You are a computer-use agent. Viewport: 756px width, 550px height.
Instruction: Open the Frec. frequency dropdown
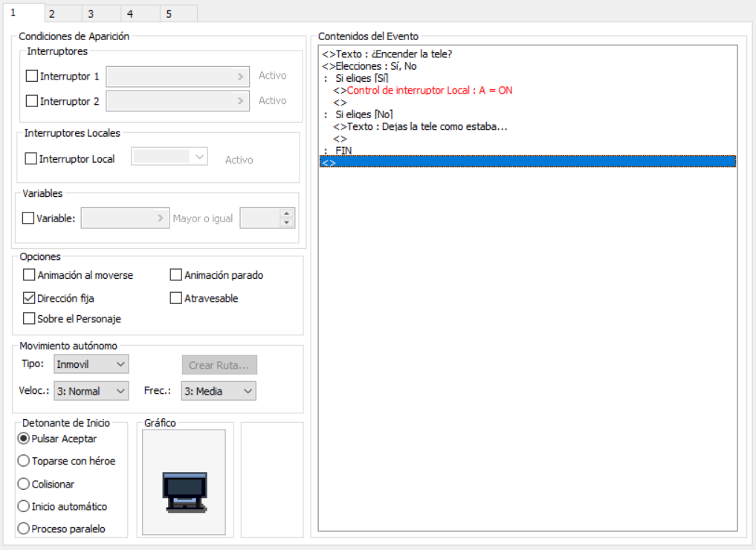point(218,391)
